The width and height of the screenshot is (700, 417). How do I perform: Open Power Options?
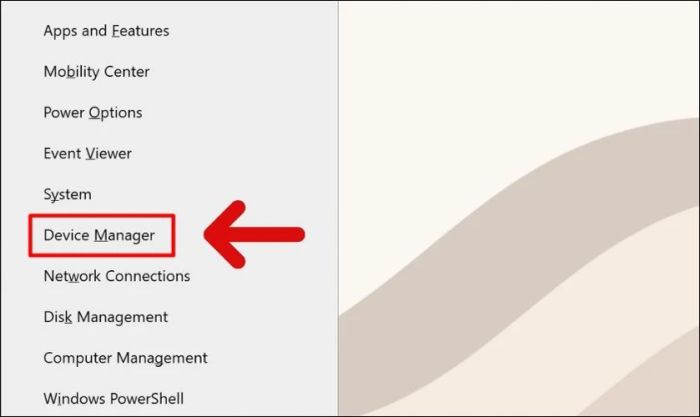(93, 113)
